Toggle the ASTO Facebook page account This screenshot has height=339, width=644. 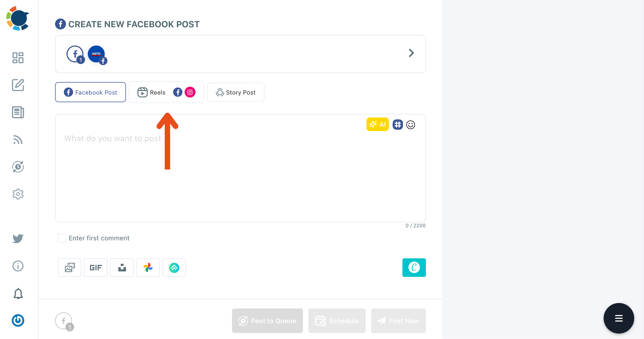[97, 54]
